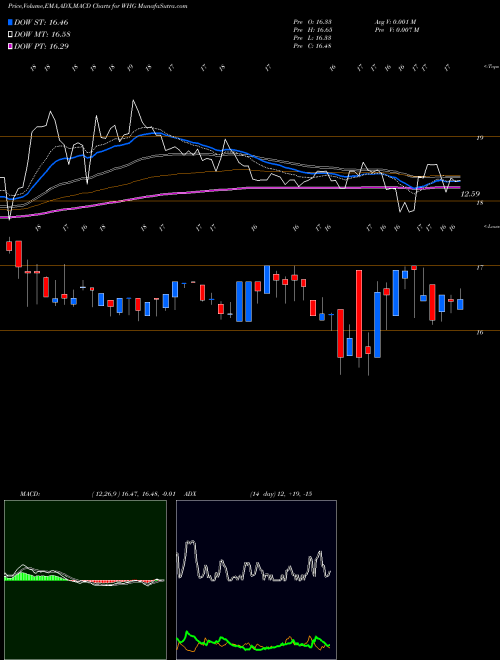Click the white DOW MT legend swatch
The image size is (500, 660).
(x=10, y=34)
